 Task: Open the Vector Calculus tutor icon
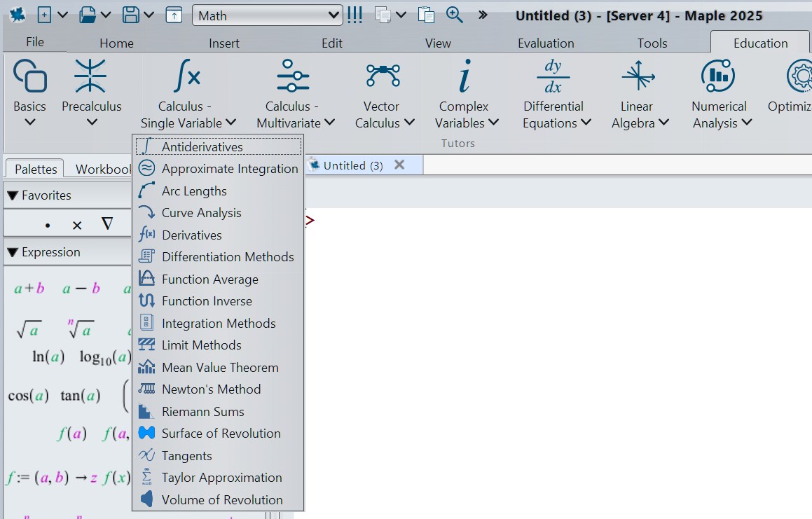tap(383, 76)
